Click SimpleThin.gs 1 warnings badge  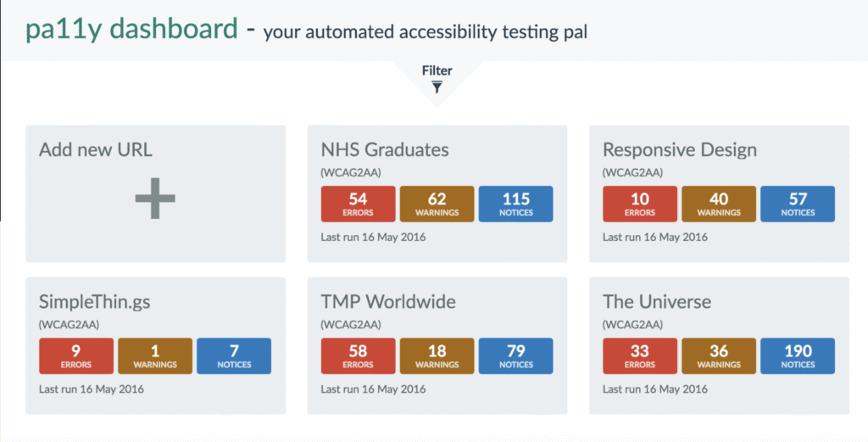click(155, 356)
